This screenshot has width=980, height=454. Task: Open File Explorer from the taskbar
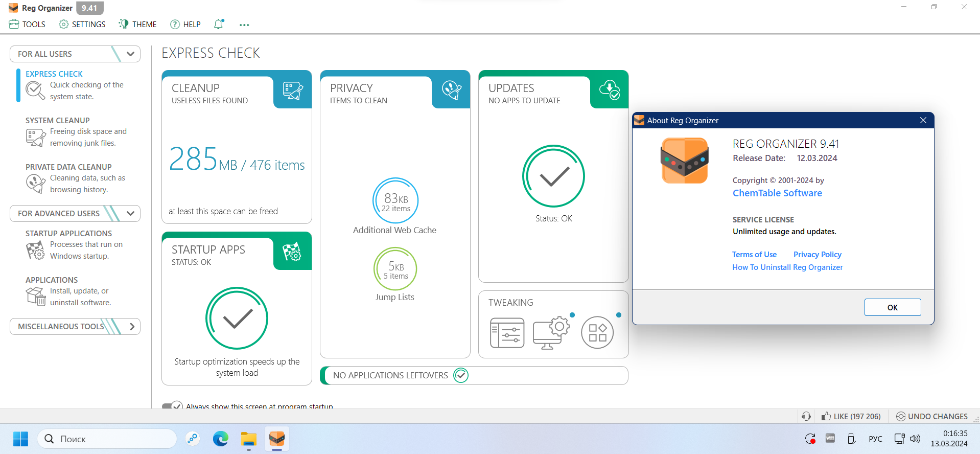click(249, 439)
